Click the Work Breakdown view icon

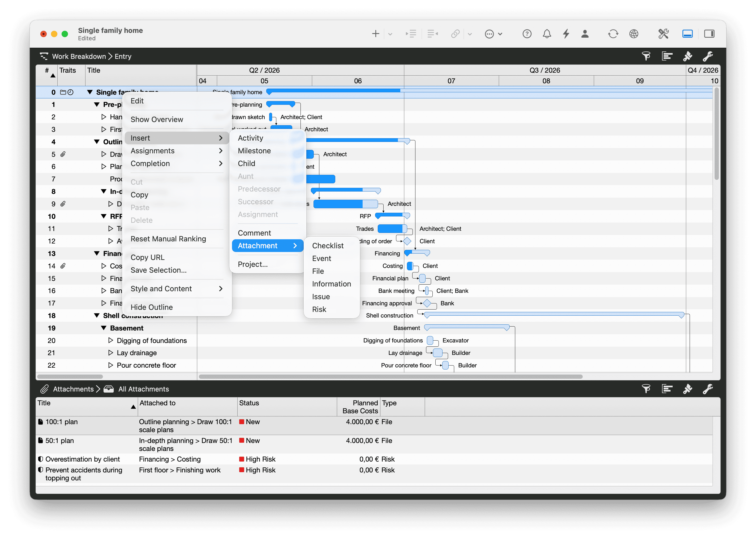point(44,56)
